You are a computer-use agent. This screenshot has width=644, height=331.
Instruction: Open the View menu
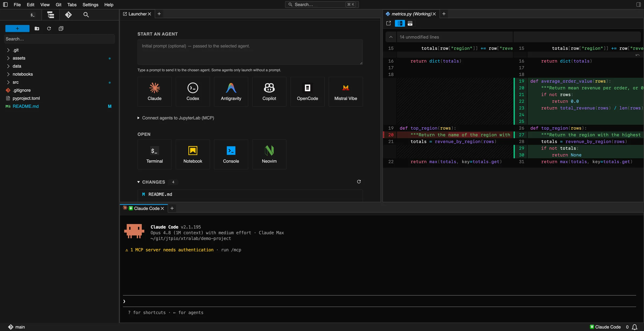(45, 5)
